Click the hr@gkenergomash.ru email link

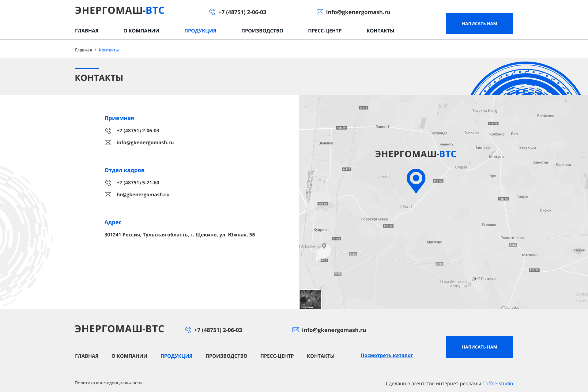143,194
